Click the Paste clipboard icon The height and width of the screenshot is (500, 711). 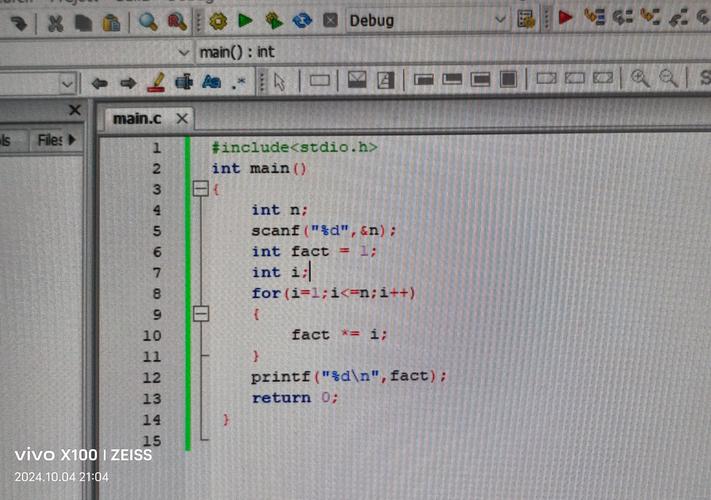(x=111, y=22)
